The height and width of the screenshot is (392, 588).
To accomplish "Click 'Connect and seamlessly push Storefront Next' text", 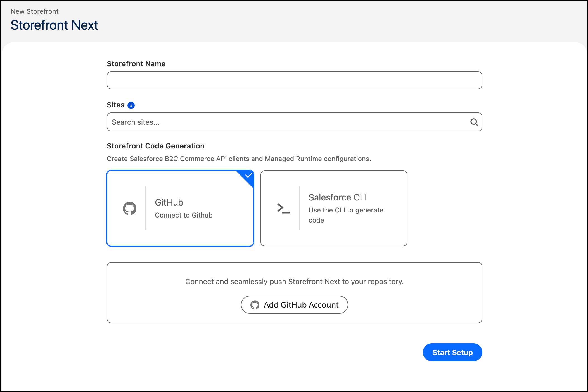I will point(294,282).
